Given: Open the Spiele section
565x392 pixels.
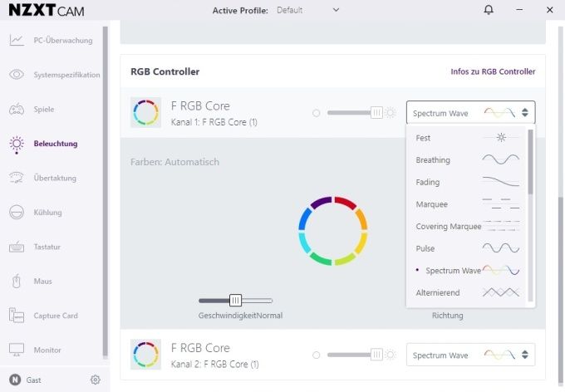Looking at the screenshot, I should (44, 109).
